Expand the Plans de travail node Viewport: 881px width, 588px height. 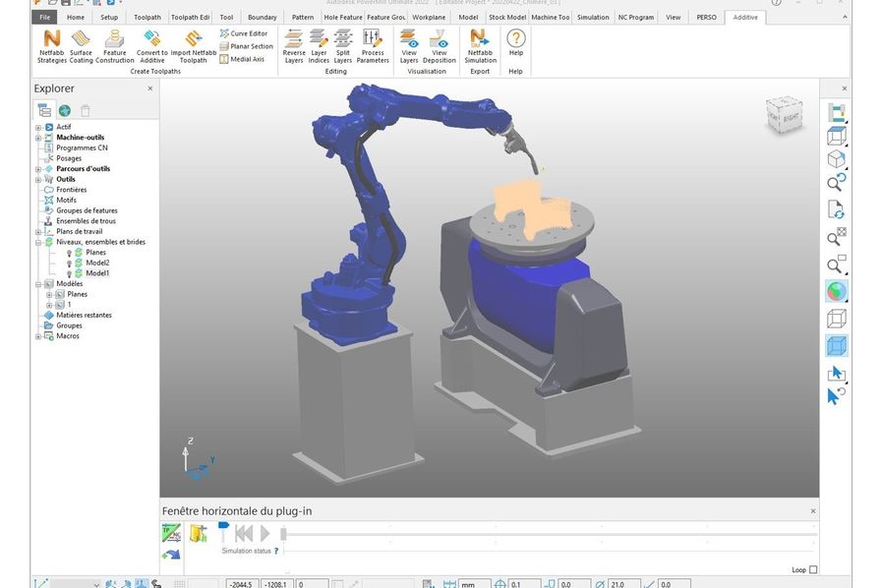38,232
